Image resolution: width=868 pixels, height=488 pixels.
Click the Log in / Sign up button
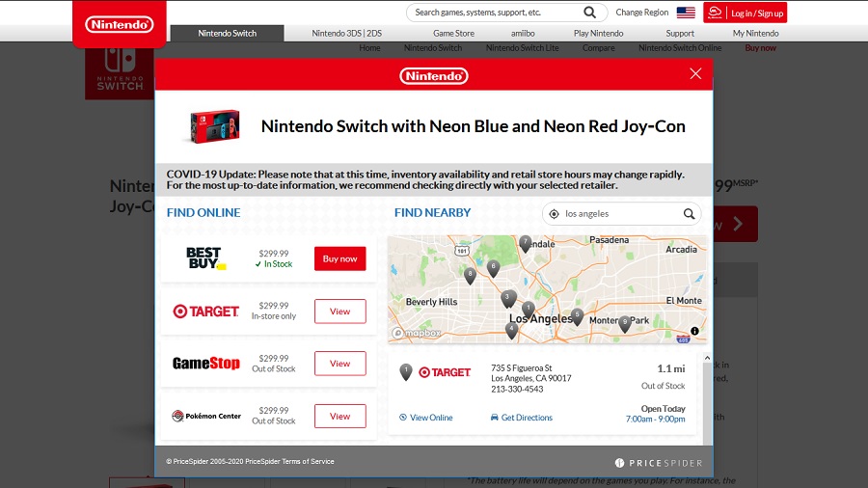[x=746, y=13]
